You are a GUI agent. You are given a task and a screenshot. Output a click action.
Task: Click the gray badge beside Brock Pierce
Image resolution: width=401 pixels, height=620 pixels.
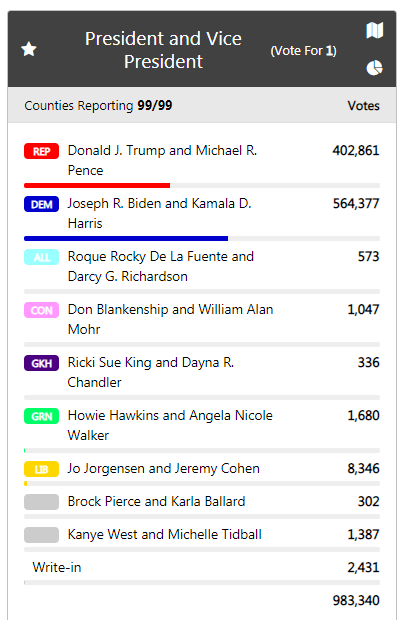point(42,502)
